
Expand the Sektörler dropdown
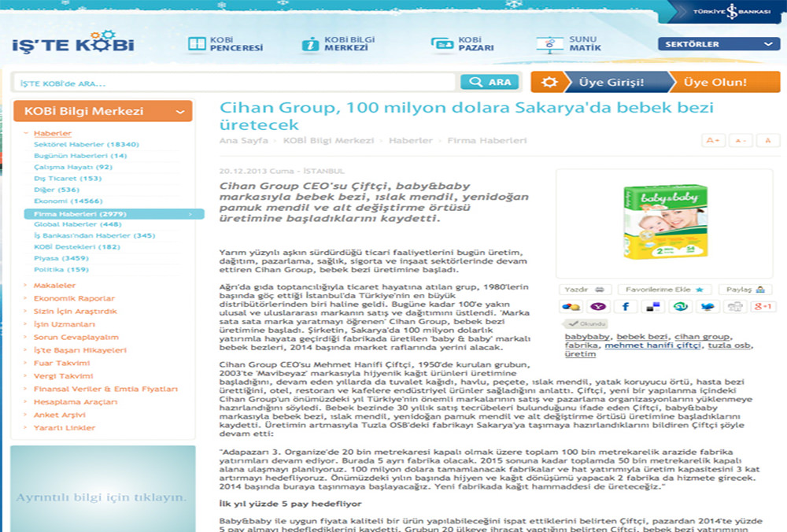[719, 44]
